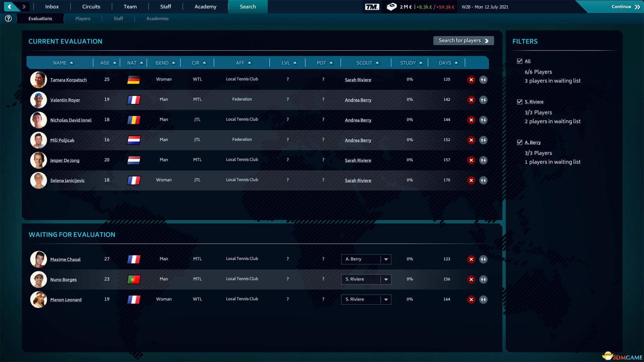Click reorder arrows for Selena Janicijevic
The height and width of the screenshot is (362, 644).
tap(483, 180)
